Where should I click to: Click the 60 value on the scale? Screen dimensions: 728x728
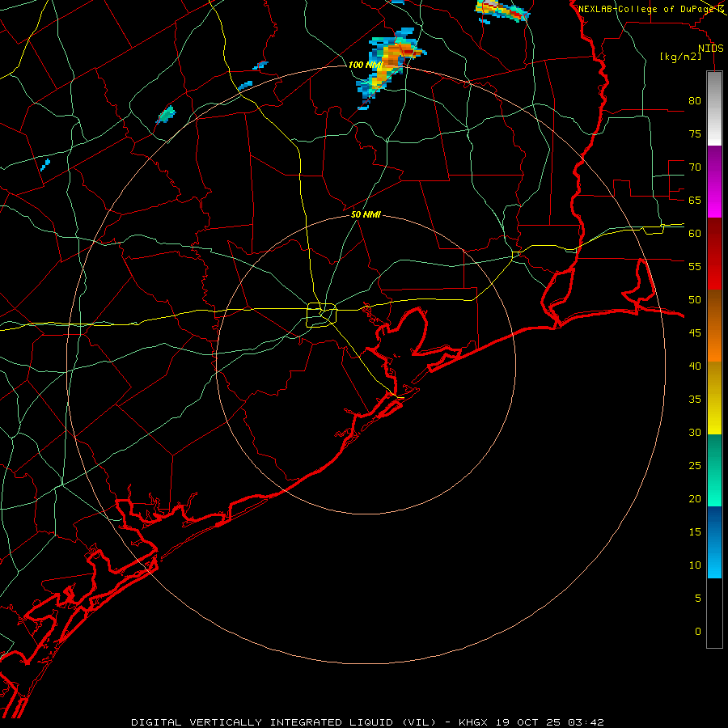tap(695, 234)
